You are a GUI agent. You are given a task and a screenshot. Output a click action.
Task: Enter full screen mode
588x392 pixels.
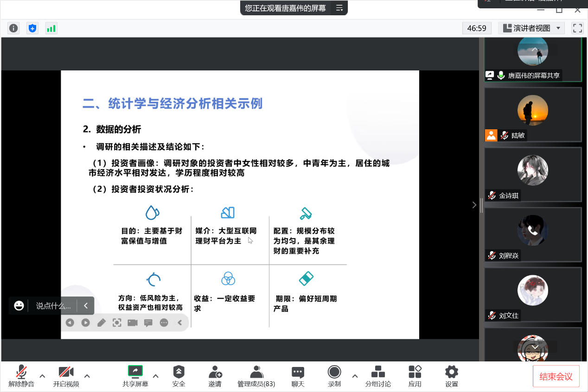tap(577, 28)
